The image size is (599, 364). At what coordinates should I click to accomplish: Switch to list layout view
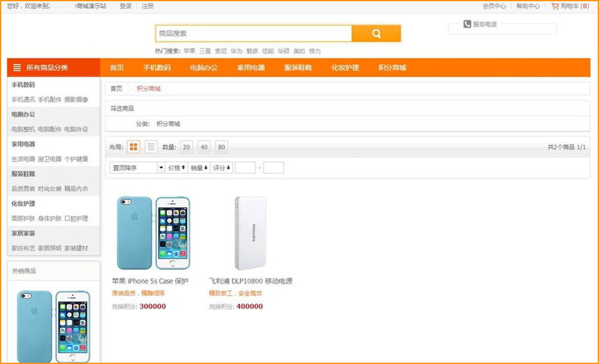(x=152, y=147)
